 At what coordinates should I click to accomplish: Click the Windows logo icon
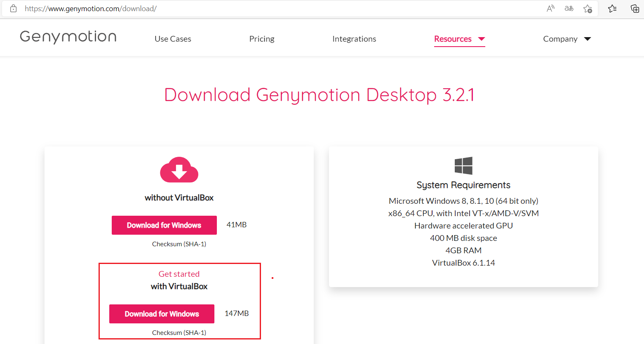point(463,166)
